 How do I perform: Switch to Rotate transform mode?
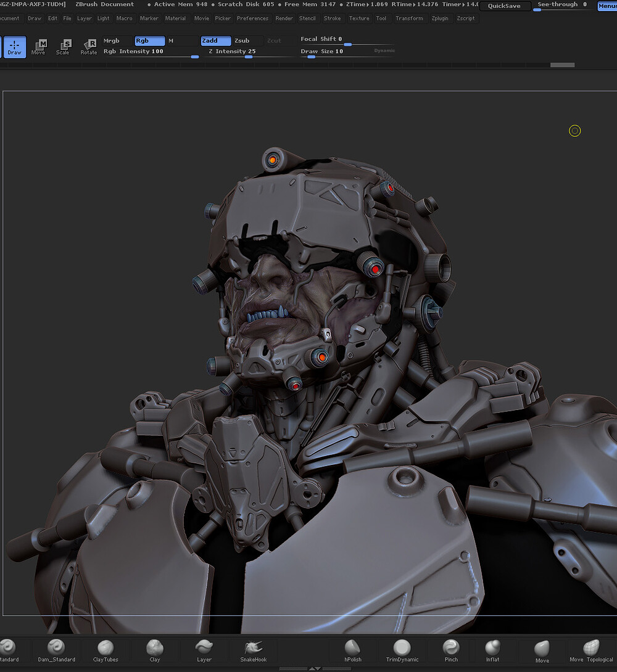click(x=89, y=47)
